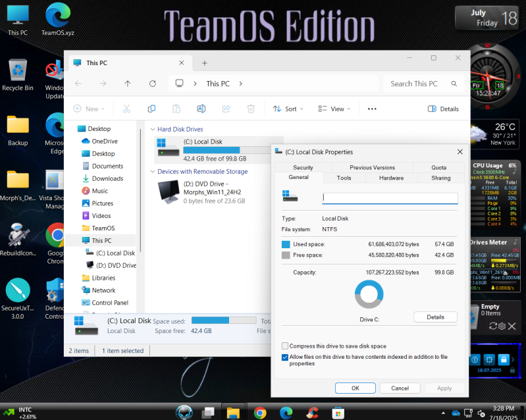Click the Search This PC box
The image size is (526, 420).
click(424, 84)
